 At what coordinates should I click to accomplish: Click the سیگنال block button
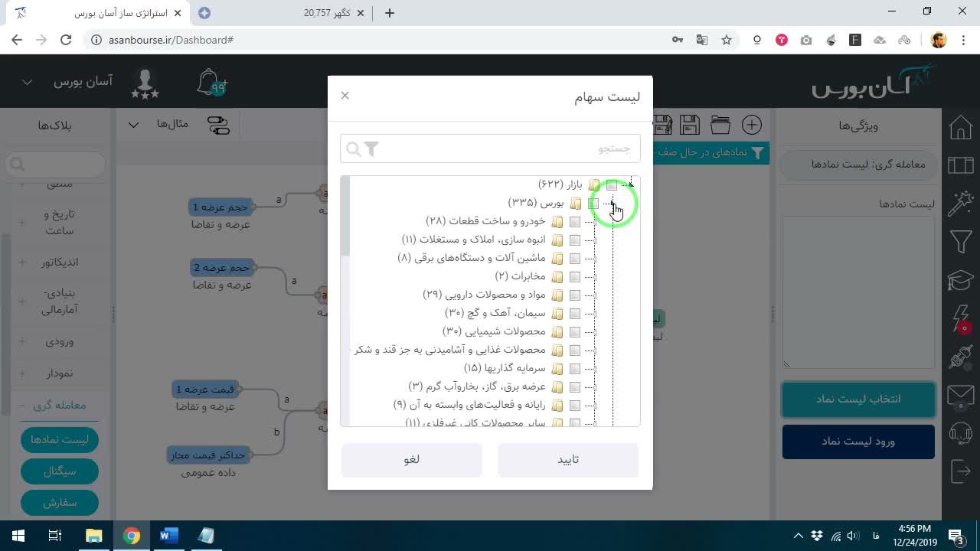60,471
